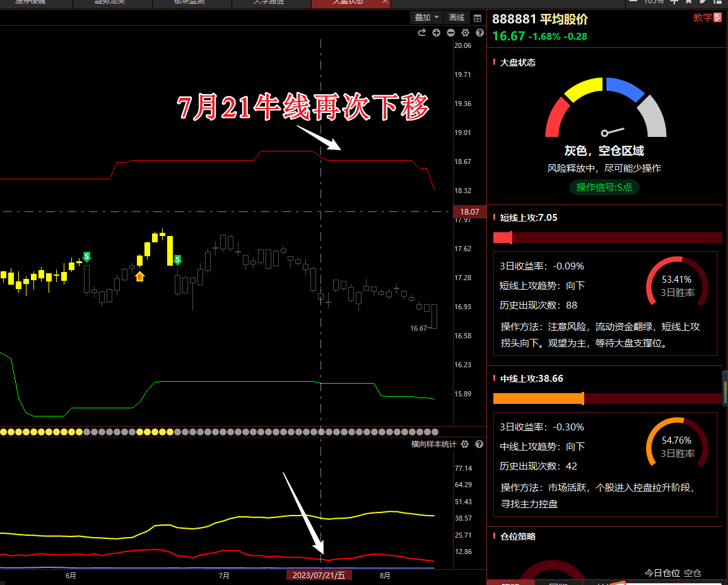
Task: Click the gauge needle pointer
Action: click(x=612, y=131)
